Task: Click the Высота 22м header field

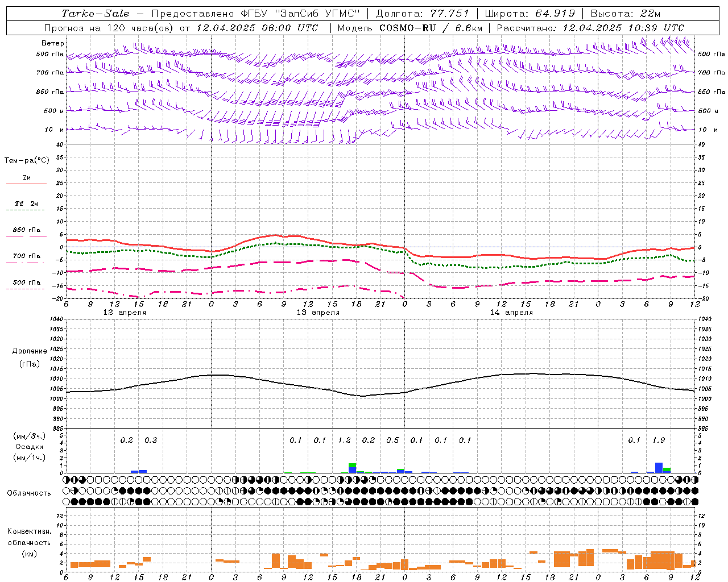Action: [x=626, y=14]
